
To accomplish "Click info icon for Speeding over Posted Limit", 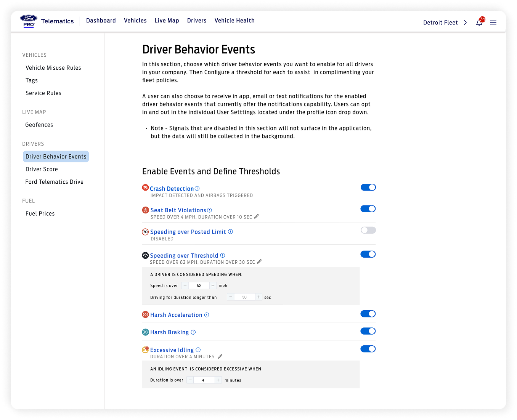I will (230, 232).
